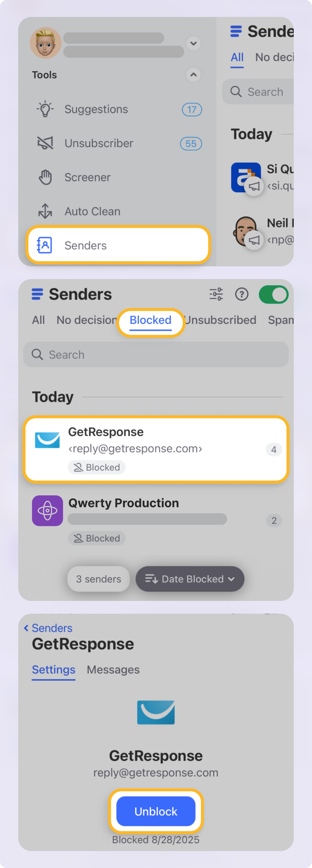Image resolution: width=312 pixels, height=868 pixels.
Task: Switch to the Blocked tab
Action: 150,320
